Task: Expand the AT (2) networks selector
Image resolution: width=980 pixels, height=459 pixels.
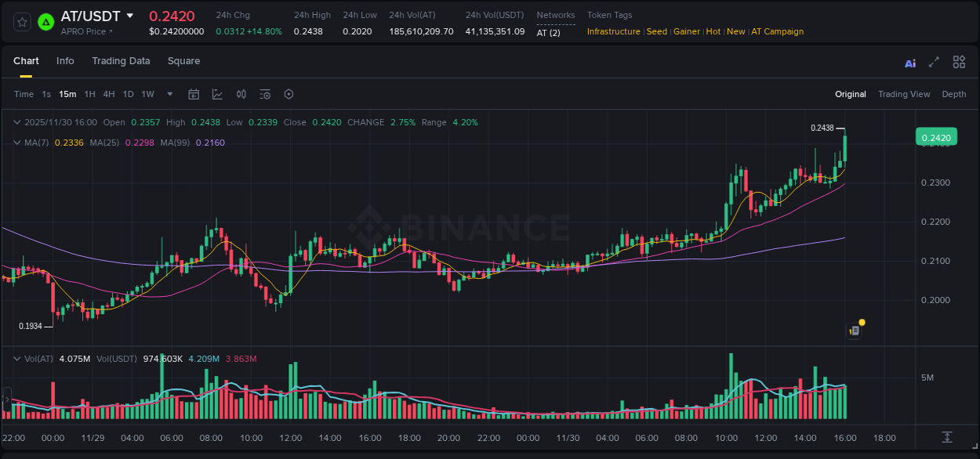Action: (x=546, y=32)
